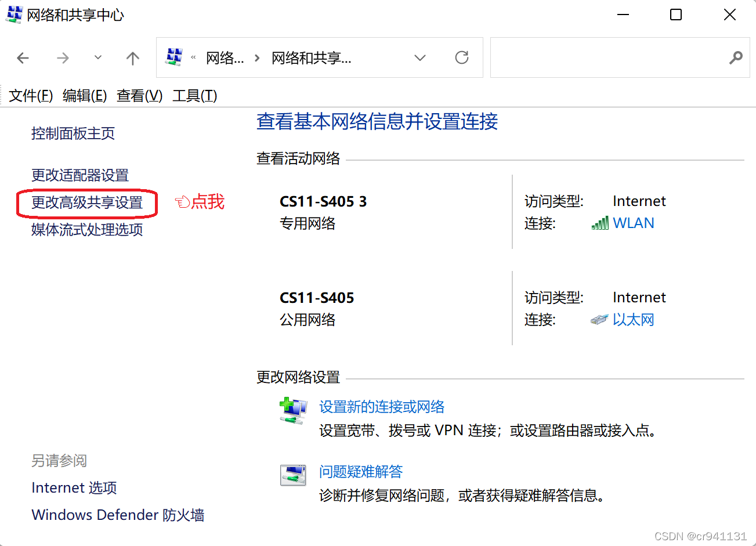The height and width of the screenshot is (546, 756).
Task: Click the 公用网络 label
Action: pos(308,320)
